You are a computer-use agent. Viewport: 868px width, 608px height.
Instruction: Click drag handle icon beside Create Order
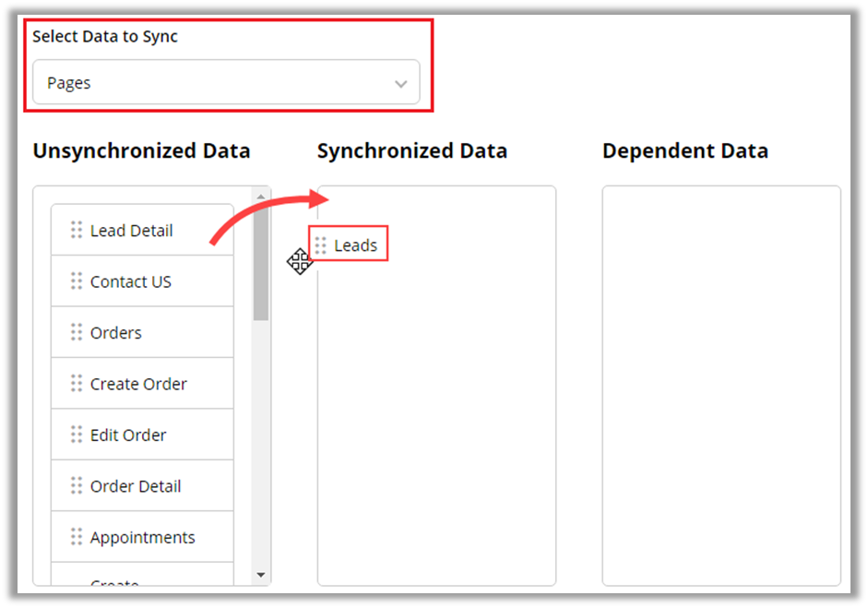(x=77, y=384)
